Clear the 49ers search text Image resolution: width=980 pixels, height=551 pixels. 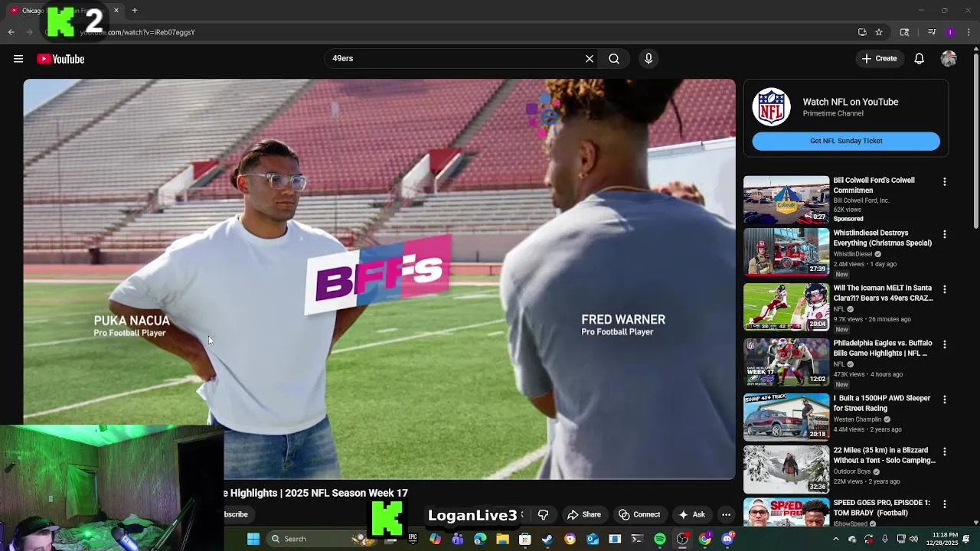click(x=590, y=58)
